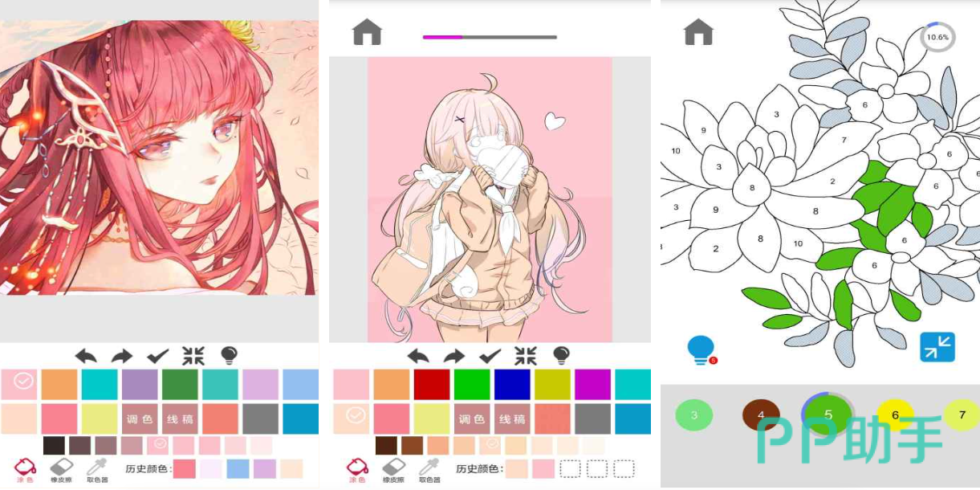This screenshot has height=490, width=980.
Task: Tap the blue collapse-arrows button on the flower screen
Action: [937, 347]
